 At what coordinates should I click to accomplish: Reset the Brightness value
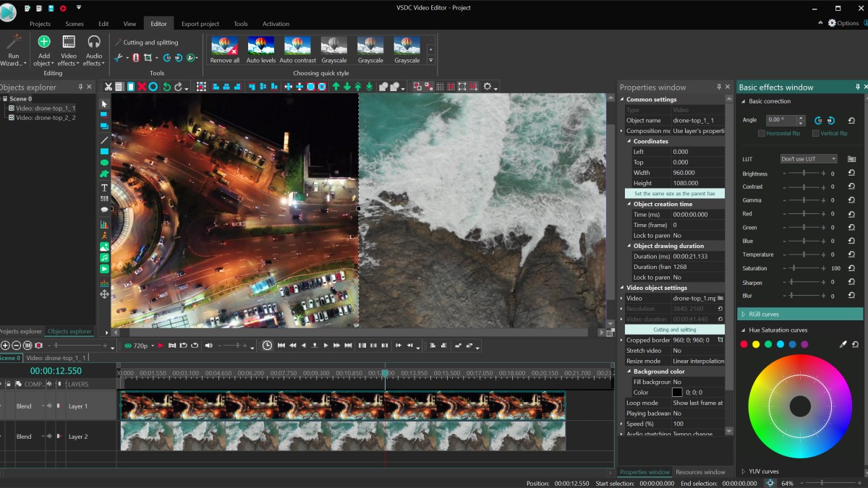coord(851,174)
